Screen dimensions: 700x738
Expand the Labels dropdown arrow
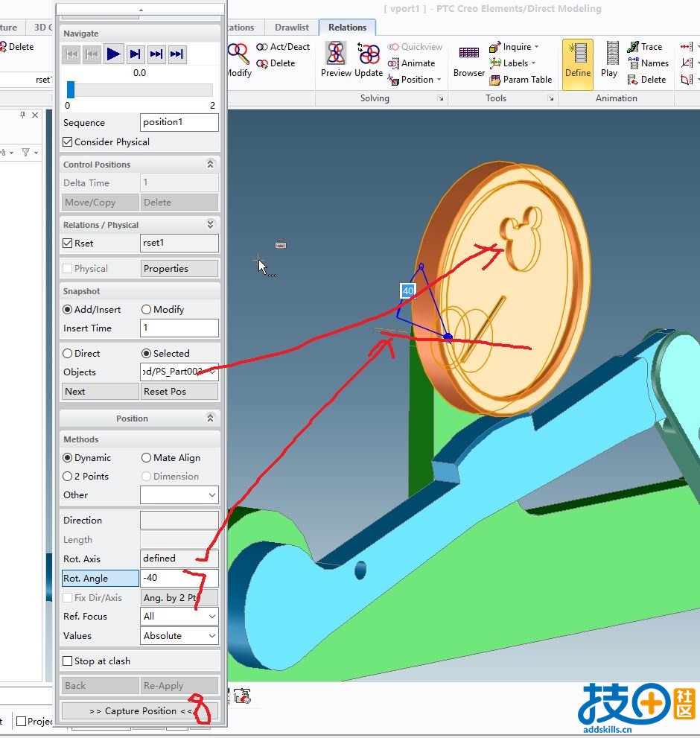coord(533,63)
